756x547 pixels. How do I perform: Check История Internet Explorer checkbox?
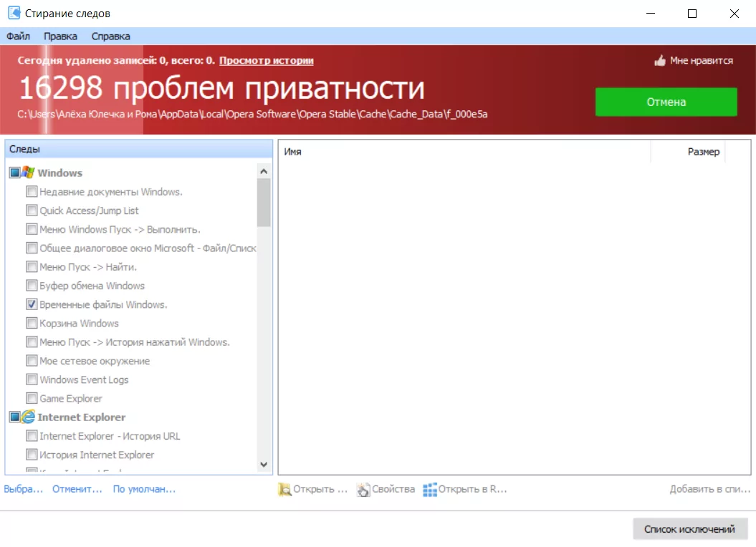pos(32,455)
